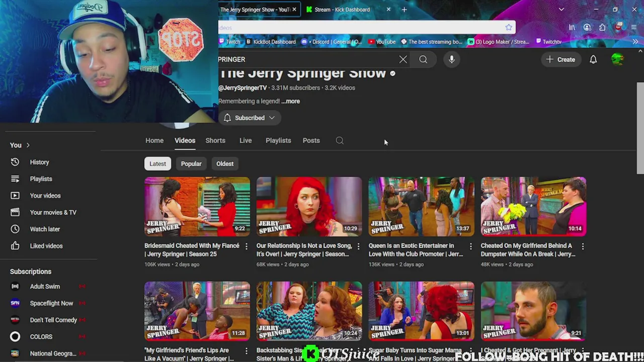The image size is (644, 362).
Task: Expand channel description with ...more
Action: (290, 101)
